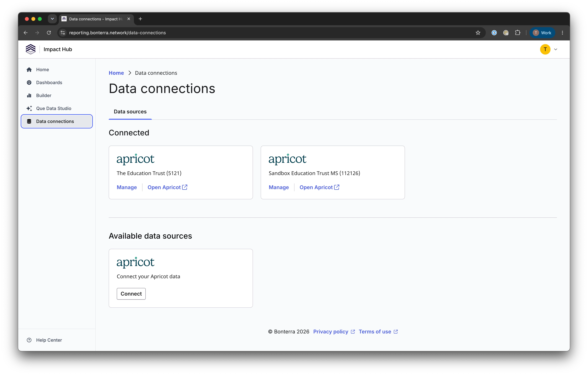Click the Data connections breadcrumb text
This screenshot has height=375, width=588.
pyautogui.click(x=156, y=73)
